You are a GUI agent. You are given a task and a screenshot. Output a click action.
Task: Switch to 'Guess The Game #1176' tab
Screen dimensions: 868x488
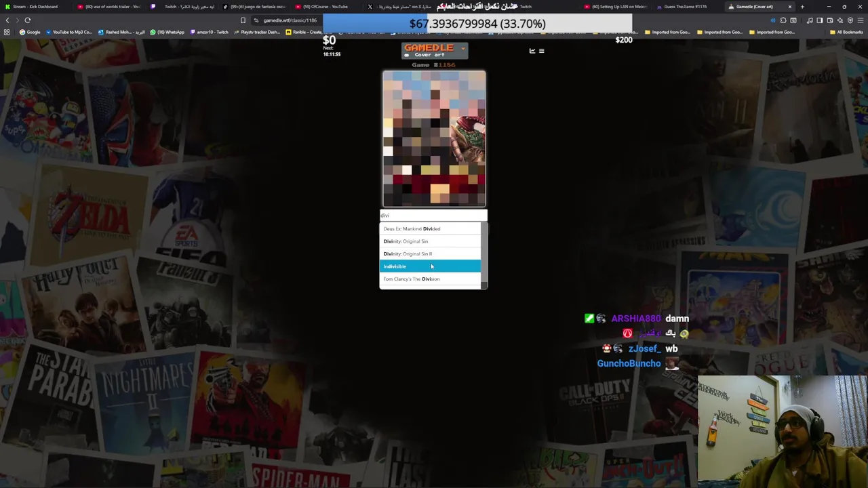[x=685, y=7]
